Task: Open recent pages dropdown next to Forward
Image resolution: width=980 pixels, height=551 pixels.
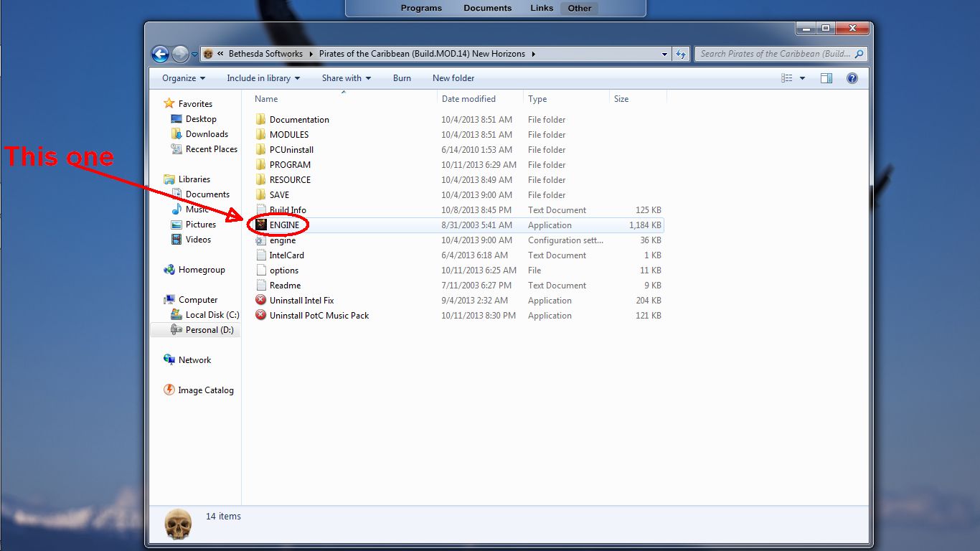Action: tap(194, 54)
